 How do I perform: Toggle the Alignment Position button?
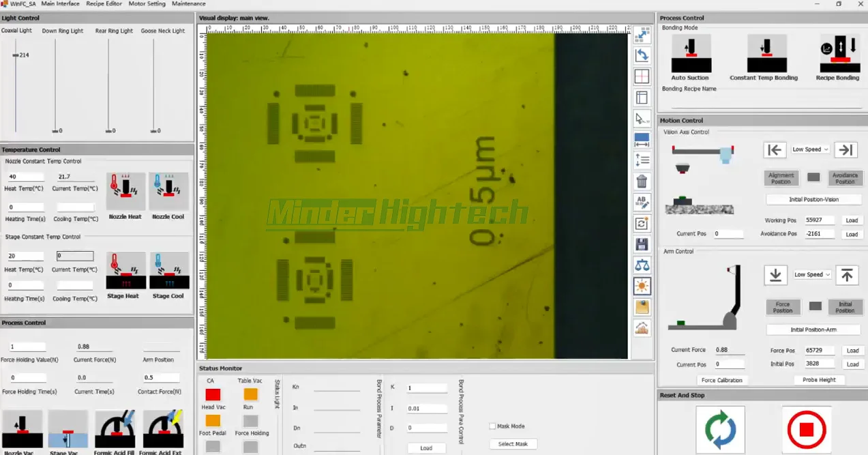(781, 178)
